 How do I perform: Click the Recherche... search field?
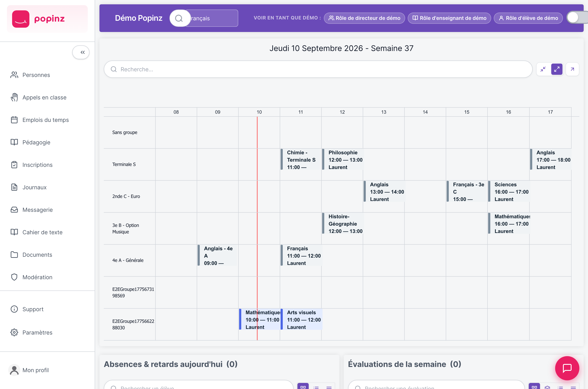[318, 69]
